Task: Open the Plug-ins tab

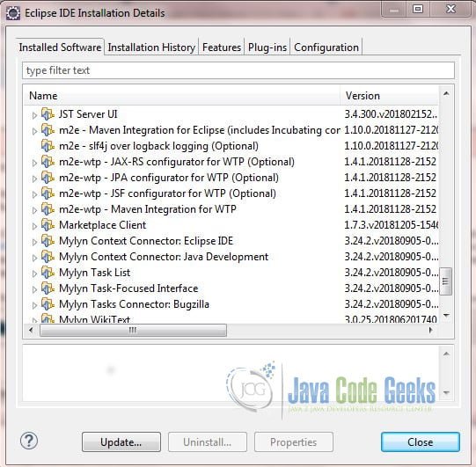Action: (x=267, y=47)
